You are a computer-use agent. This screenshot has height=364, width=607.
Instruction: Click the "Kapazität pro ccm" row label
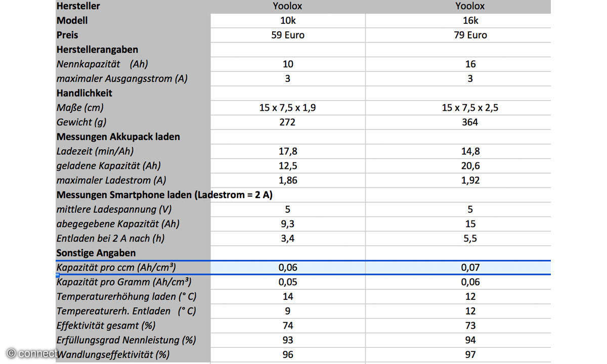(x=116, y=267)
